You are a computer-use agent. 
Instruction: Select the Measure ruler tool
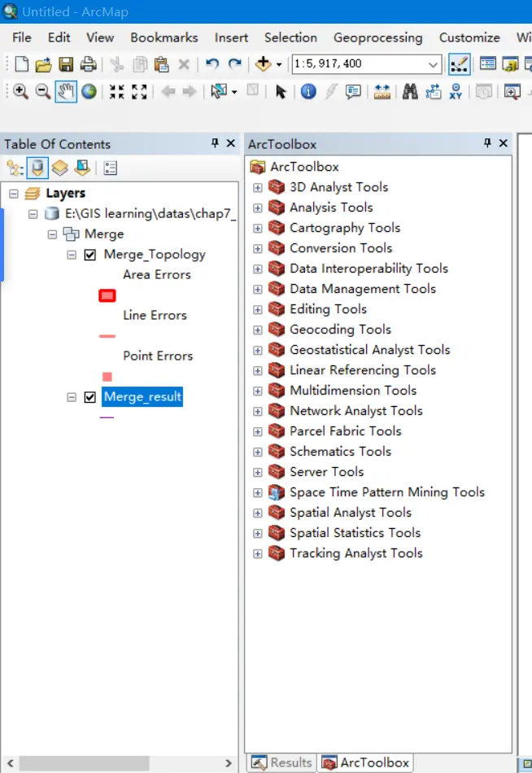382,92
